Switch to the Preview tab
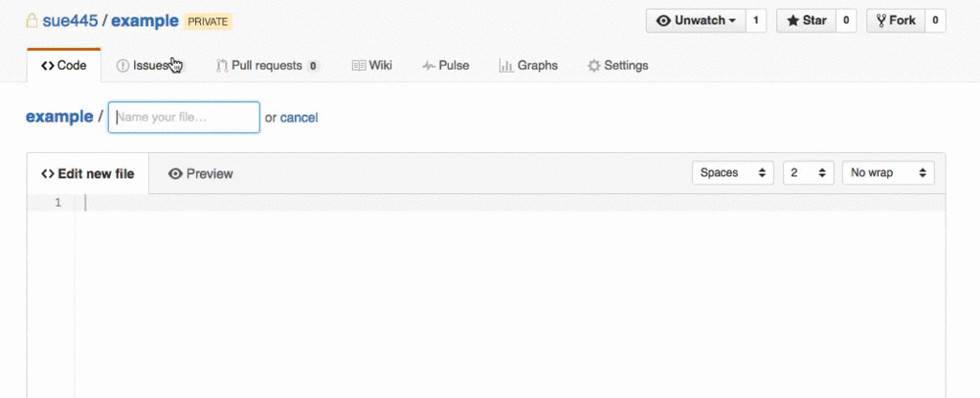 coord(201,174)
